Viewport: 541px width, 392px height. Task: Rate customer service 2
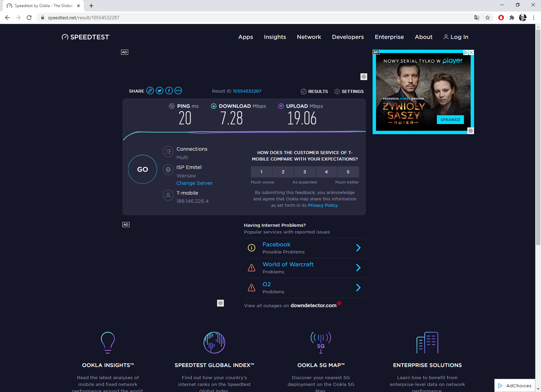[283, 172]
